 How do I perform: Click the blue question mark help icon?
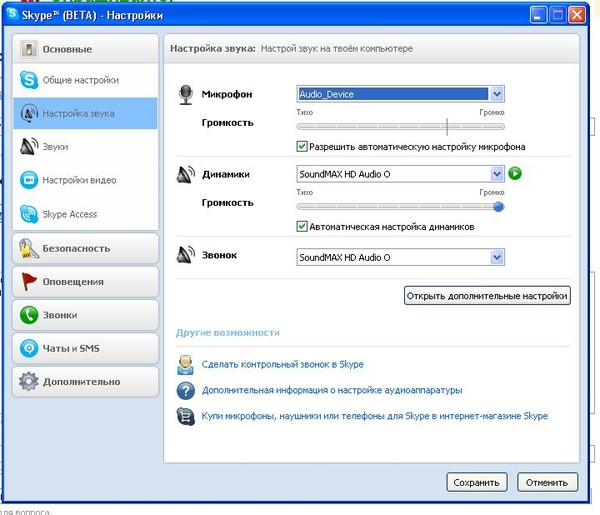click(x=186, y=391)
